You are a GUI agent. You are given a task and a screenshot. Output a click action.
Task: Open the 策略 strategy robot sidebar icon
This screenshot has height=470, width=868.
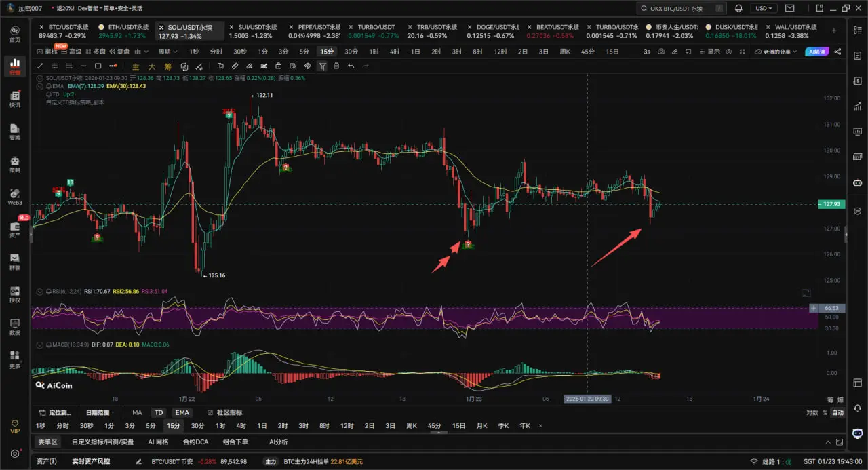pyautogui.click(x=15, y=164)
